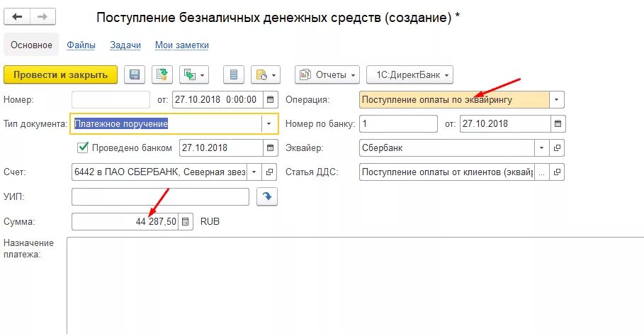
Task: Toggle the Проведено банком checkbox
Action: coord(83,147)
